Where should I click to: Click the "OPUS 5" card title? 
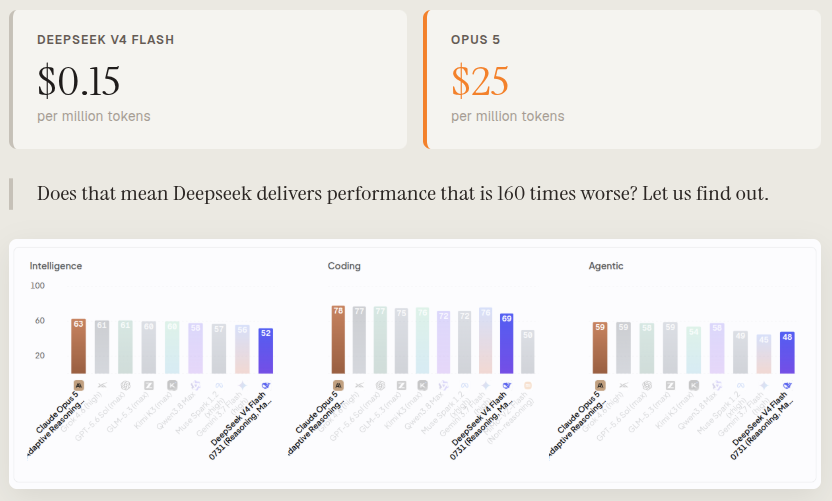coord(475,40)
